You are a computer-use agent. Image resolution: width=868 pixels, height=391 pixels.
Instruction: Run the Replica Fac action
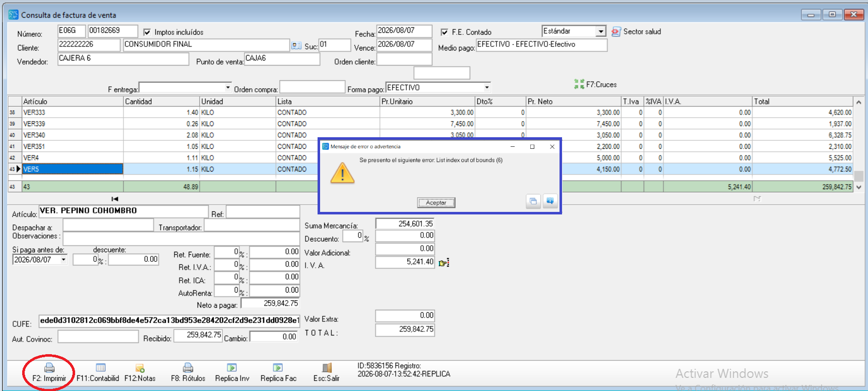278,372
